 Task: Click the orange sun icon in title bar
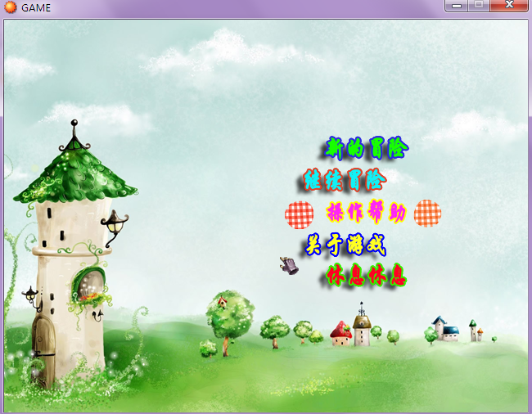(x=10, y=7)
